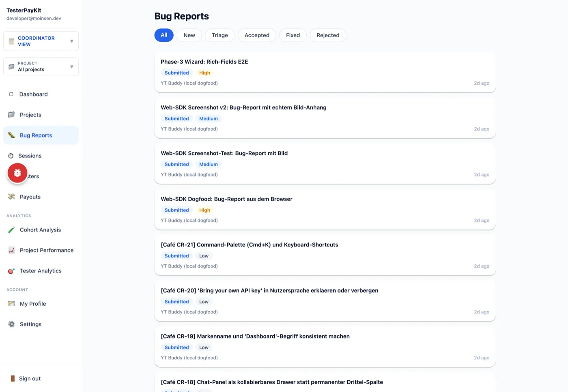Click 'YT Buddy (local dogfood)' under Café CR-19
The height and width of the screenshot is (392, 568).
pos(189,358)
